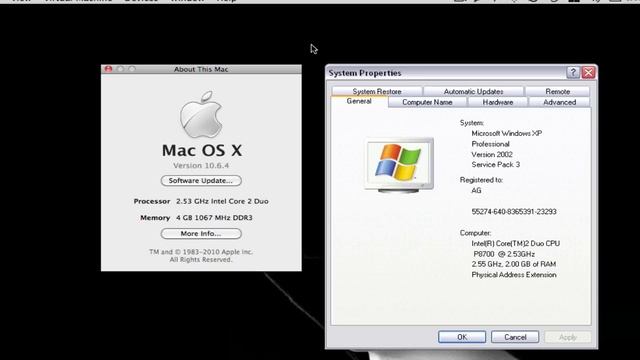Click the 2.53 GHz Intel Core 2 Duo text

[x=222, y=201]
